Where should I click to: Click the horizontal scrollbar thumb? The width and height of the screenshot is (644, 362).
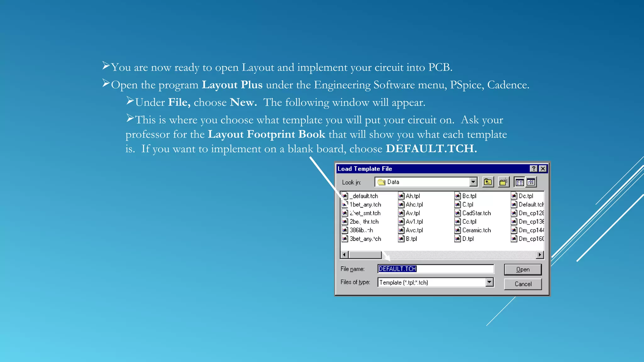point(365,255)
